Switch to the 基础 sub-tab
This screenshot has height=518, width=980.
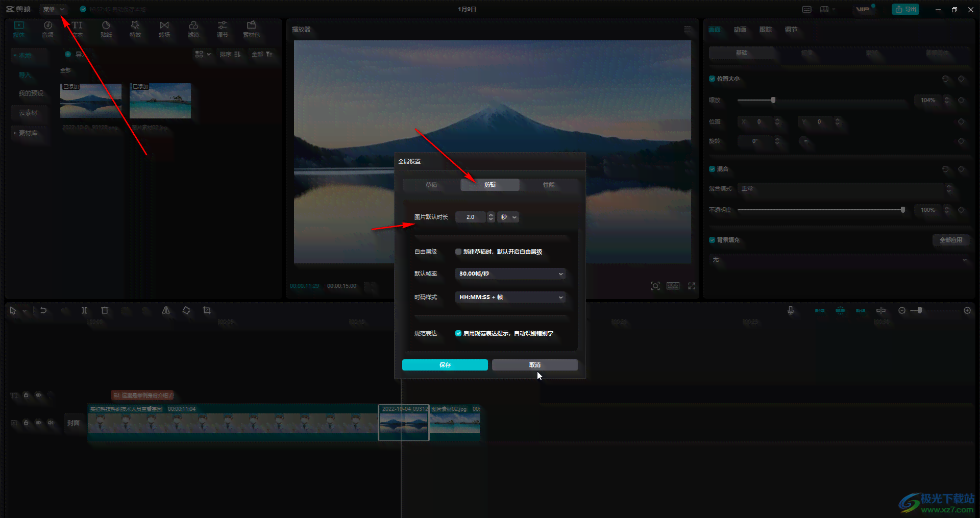click(x=742, y=53)
